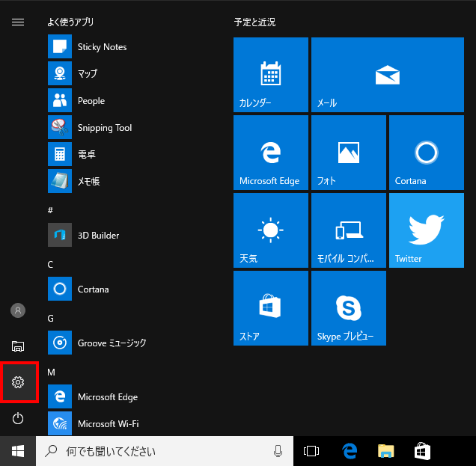Open Task View on the taskbar
Viewport: 476px width, 466px height.
pos(311,451)
